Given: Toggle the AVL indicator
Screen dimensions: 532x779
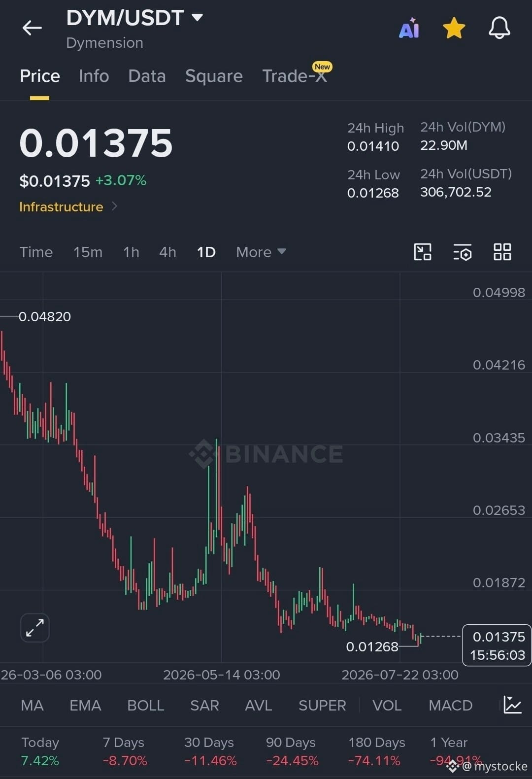Looking at the screenshot, I should pyautogui.click(x=259, y=706).
